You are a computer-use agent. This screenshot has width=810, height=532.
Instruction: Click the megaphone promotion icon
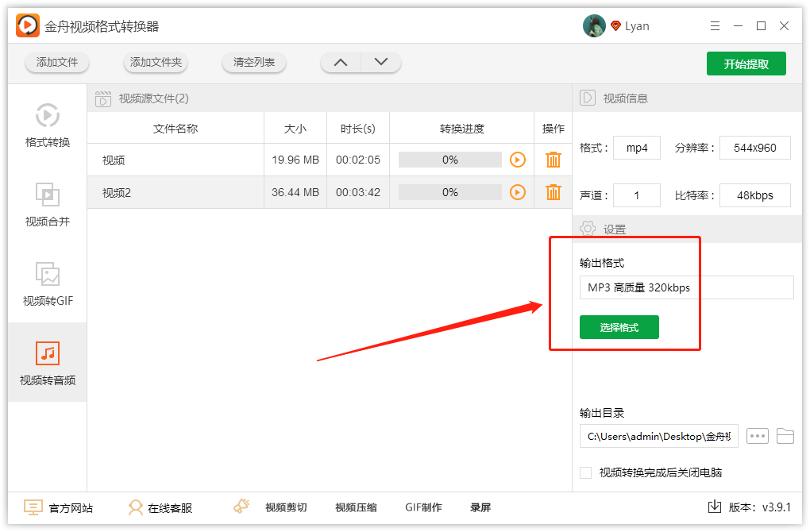tap(241, 506)
